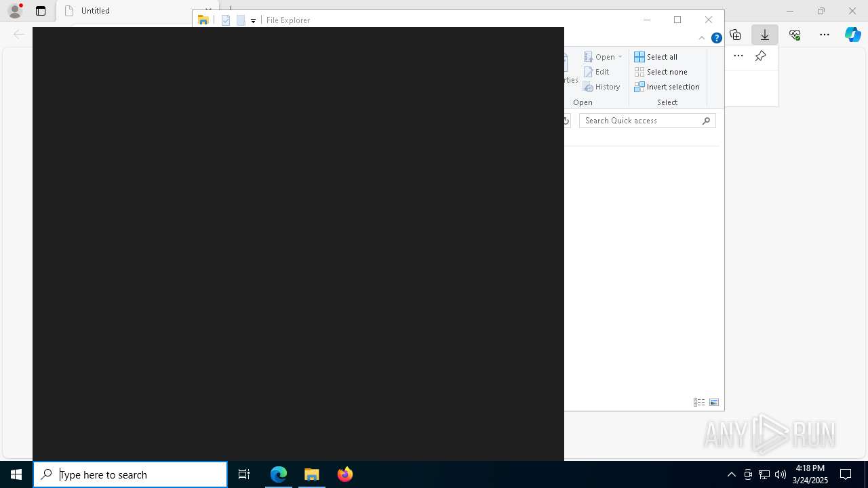Click the taskbar search box
This screenshot has width=868, height=488.
(130, 474)
